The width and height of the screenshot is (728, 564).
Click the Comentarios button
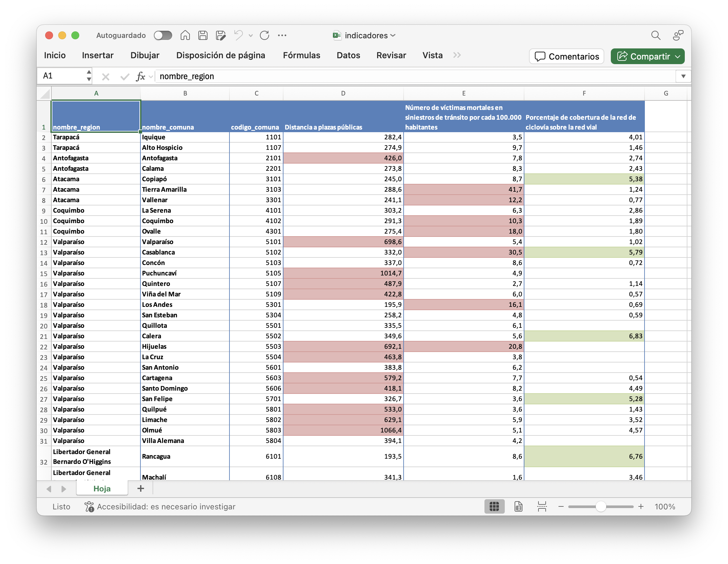pos(566,56)
